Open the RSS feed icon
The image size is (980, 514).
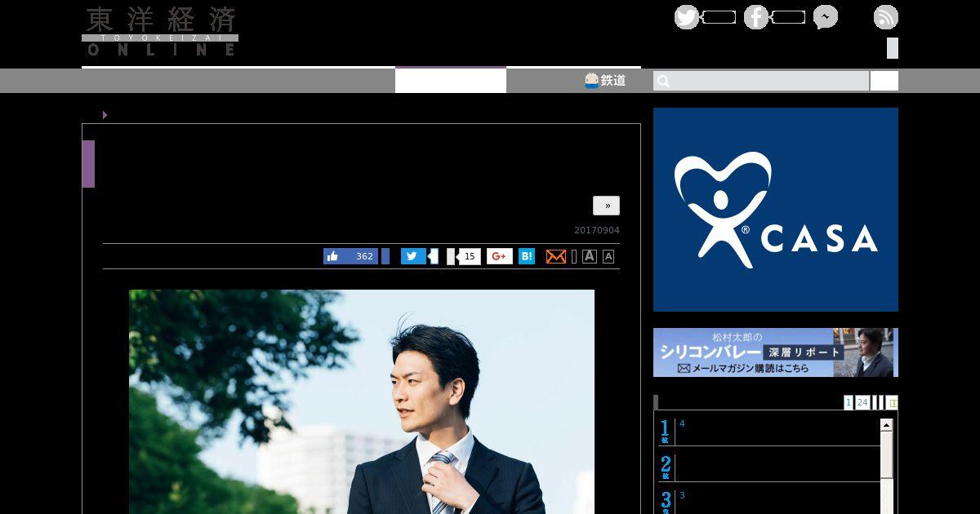(886, 17)
